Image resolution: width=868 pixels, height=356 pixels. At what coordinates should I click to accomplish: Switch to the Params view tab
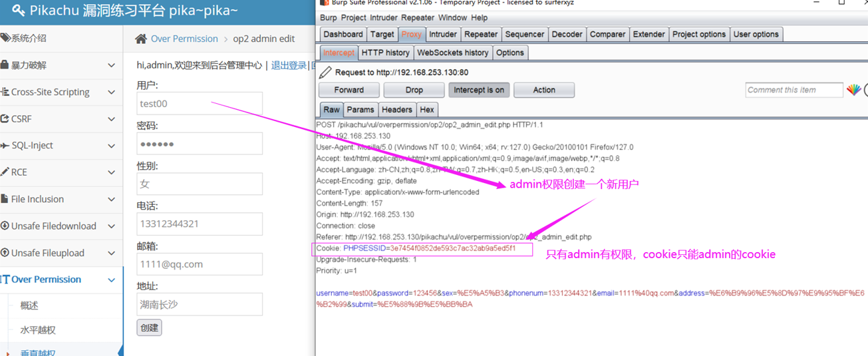361,110
